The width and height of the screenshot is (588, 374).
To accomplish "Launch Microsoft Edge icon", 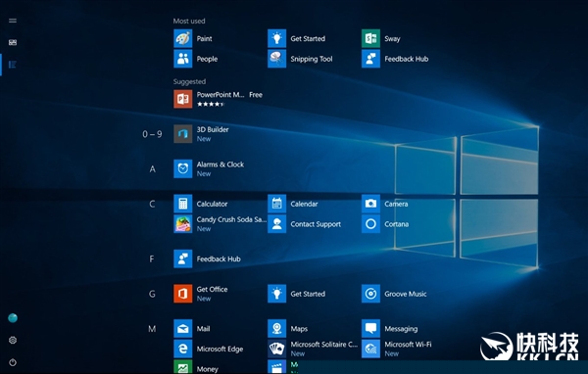I will pyautogui.click(x=183, y=349).
